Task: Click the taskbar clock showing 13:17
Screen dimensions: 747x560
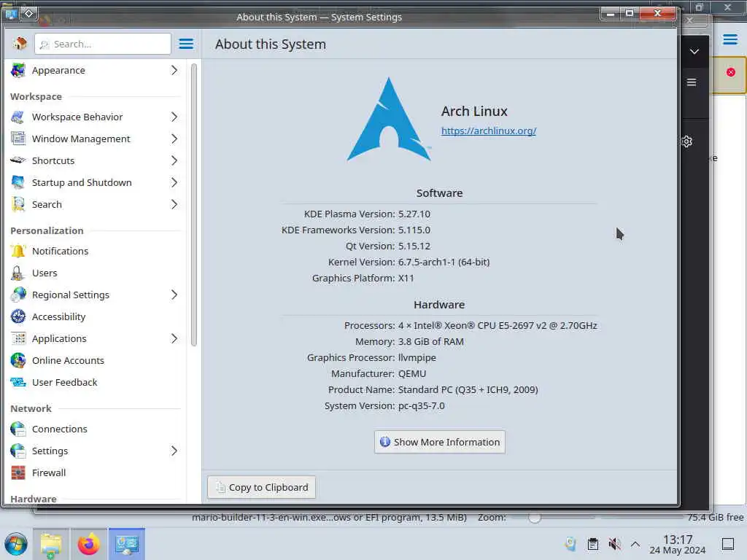Action: tap(678, 544)
